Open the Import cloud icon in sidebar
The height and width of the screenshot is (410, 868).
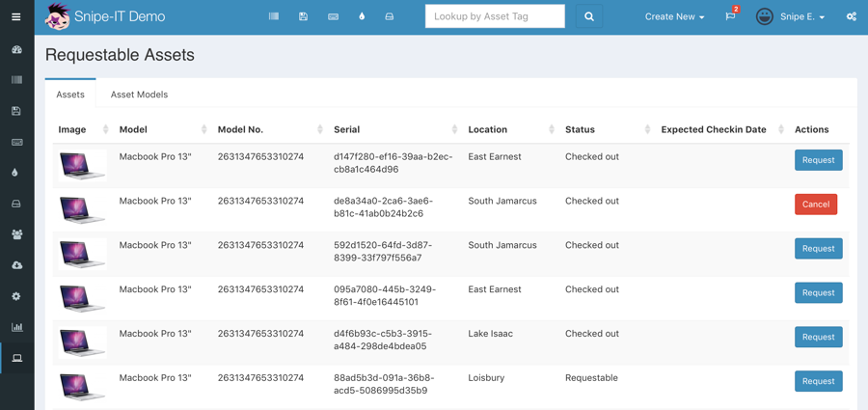tap(16, 265)
